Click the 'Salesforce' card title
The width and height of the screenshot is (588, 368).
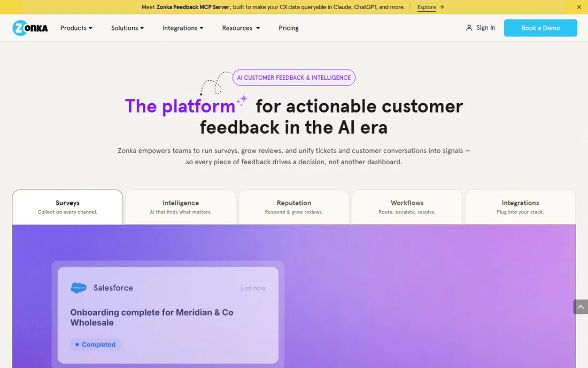coord(113,288)
